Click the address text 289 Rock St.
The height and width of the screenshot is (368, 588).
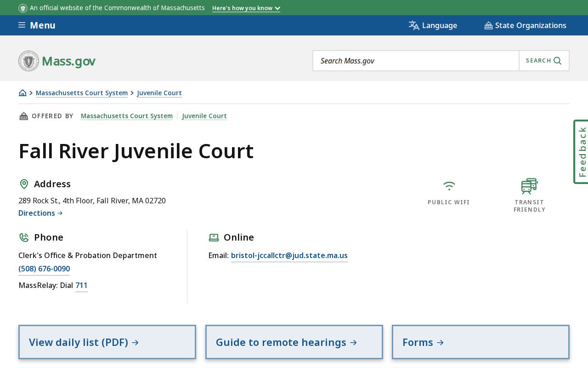(x=92, y=201)
